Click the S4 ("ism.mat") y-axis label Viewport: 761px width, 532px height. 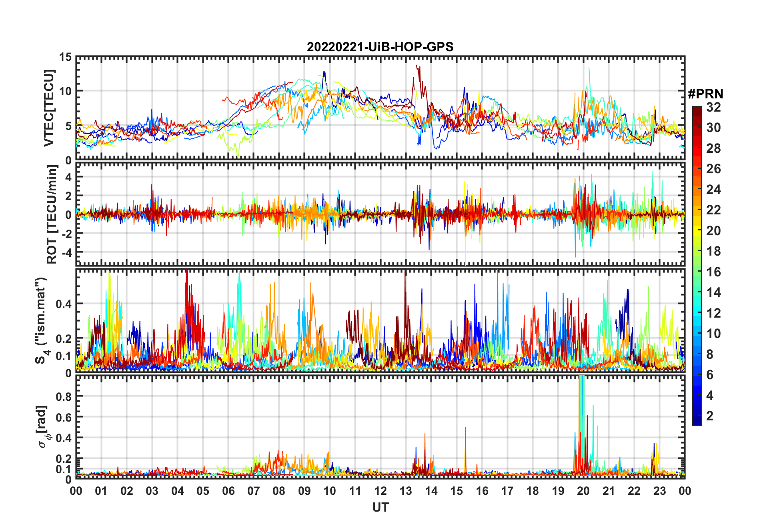tap(42, 320)
